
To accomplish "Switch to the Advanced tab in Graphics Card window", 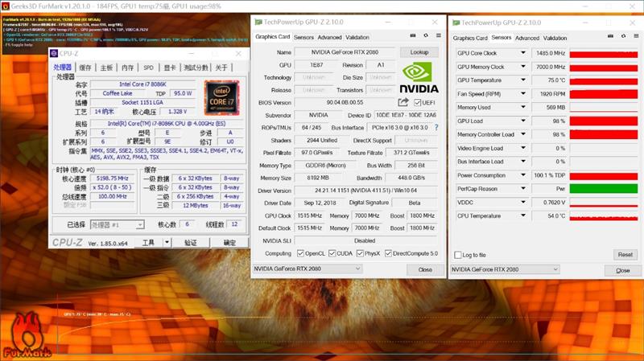I will coord(329,37).
